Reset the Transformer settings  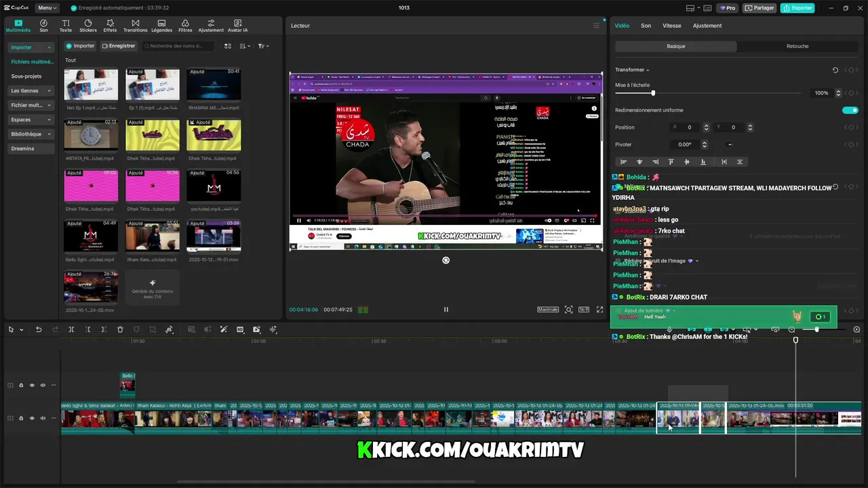835,70
